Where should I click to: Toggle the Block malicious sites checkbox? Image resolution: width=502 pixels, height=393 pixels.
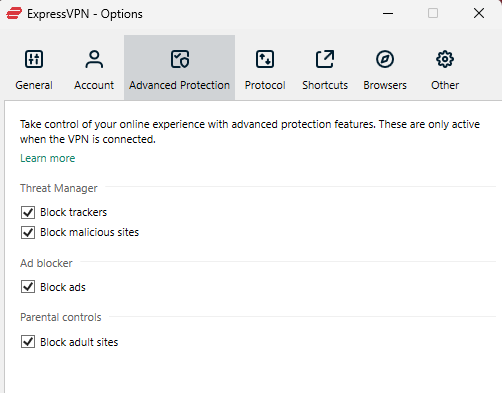28,232
